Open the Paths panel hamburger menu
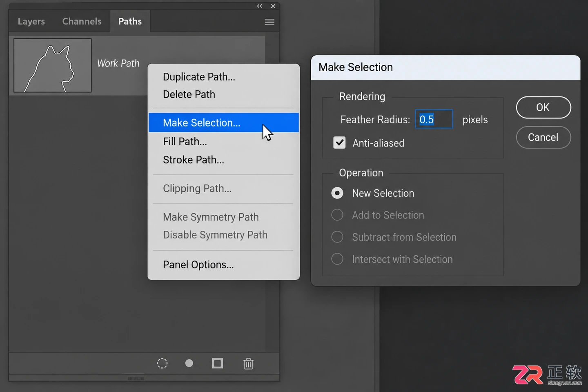Image resolution: width=588 pixels, height=392 pixels. tap(269, 22)
